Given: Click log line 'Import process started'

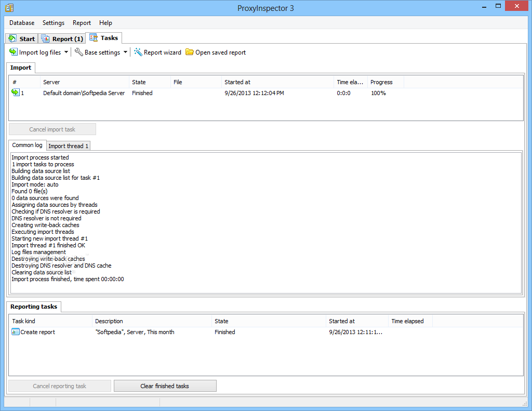Looking at the screenshot, I should [40, 157].
